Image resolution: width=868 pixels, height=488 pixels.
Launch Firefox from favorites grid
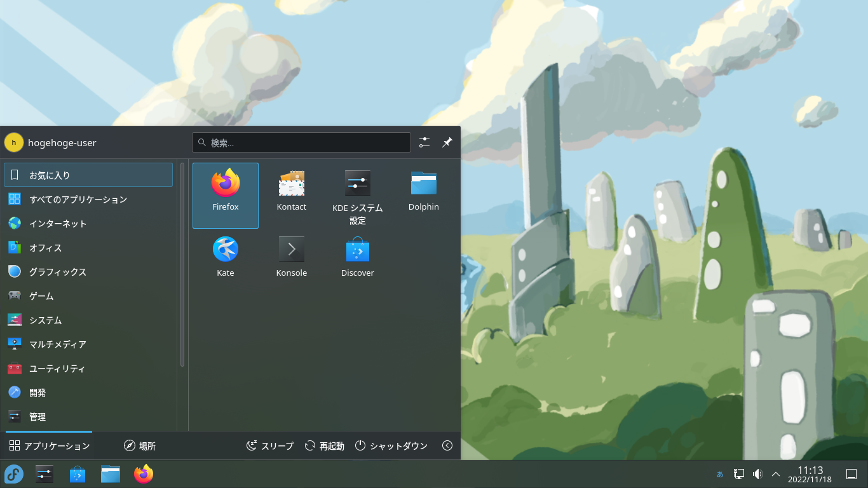[226, 196]
